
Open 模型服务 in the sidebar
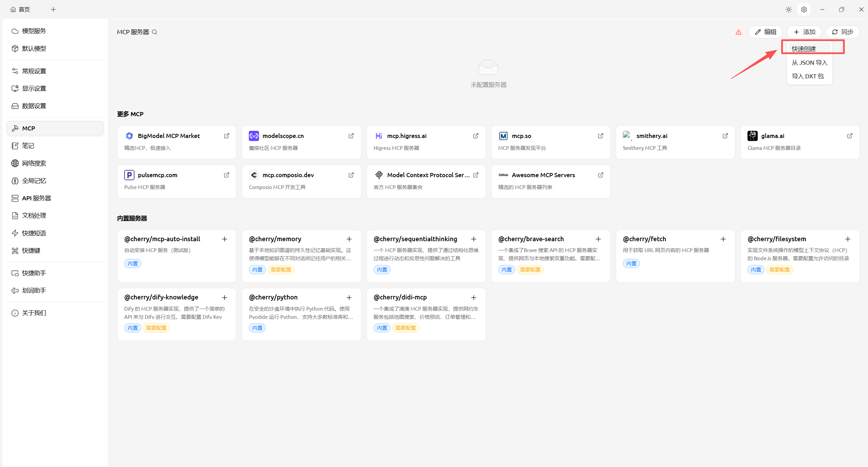pyautogui.click(x=34, y=31)
